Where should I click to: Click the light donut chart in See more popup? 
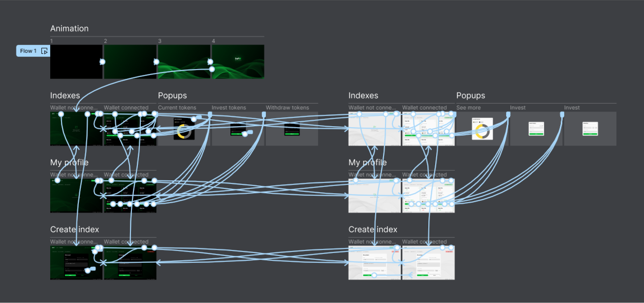point(482,130)
